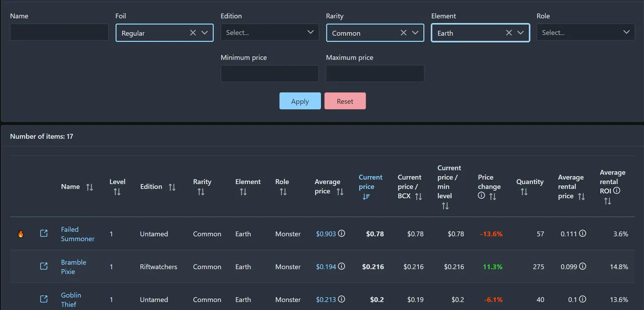The width and height of the screenshot is (644, 310).
Task: Clear the Rarity filter Common selection
Action: 404,33
